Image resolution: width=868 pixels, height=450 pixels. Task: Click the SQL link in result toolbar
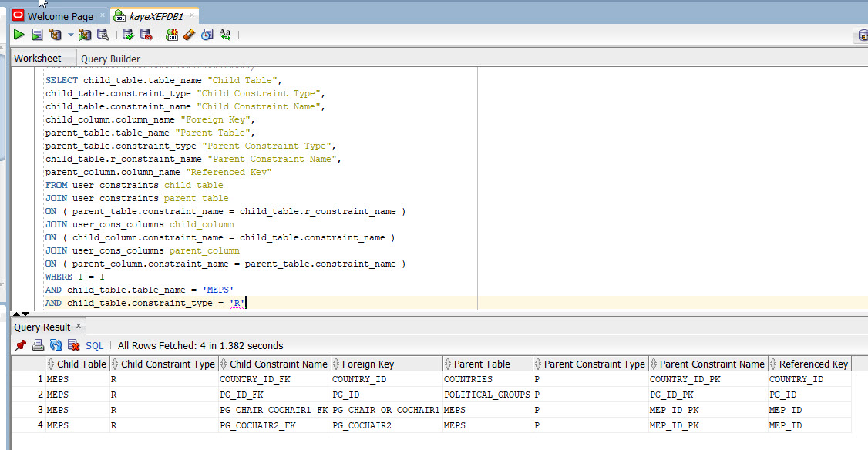pos(95,346)
